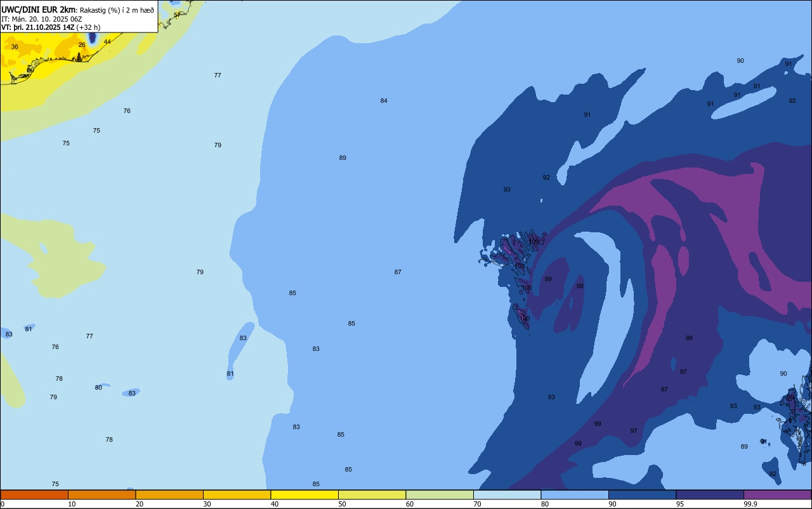The image size is (812, 509).
Task: Select the 90–95 dark blue legend swatch
Action: click(642, 494)
